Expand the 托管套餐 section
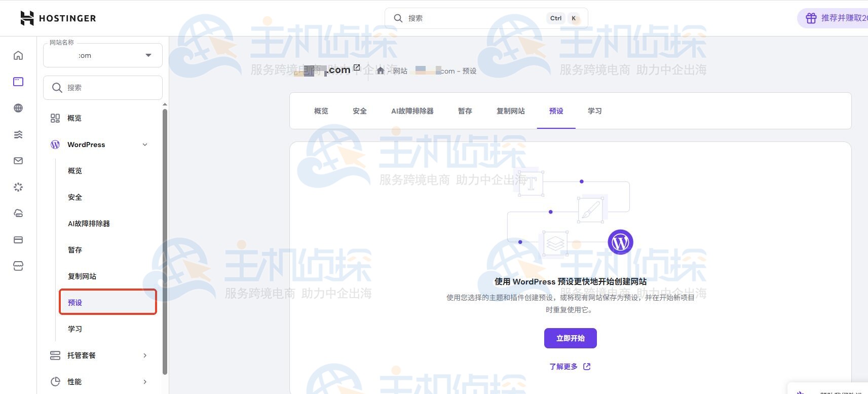868x394 pixels. click(145, 355)
